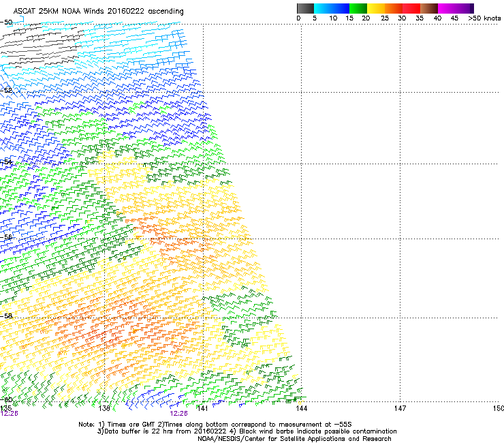This screenshot has width=504, height=443.
Task: Click the '138' longitude label
Action: coord(104,408)
